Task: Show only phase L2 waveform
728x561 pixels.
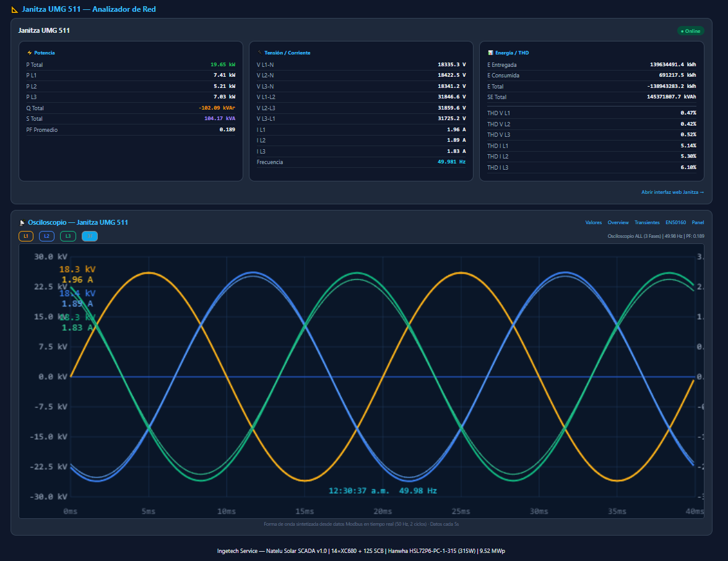Action: tap(46, 236)
